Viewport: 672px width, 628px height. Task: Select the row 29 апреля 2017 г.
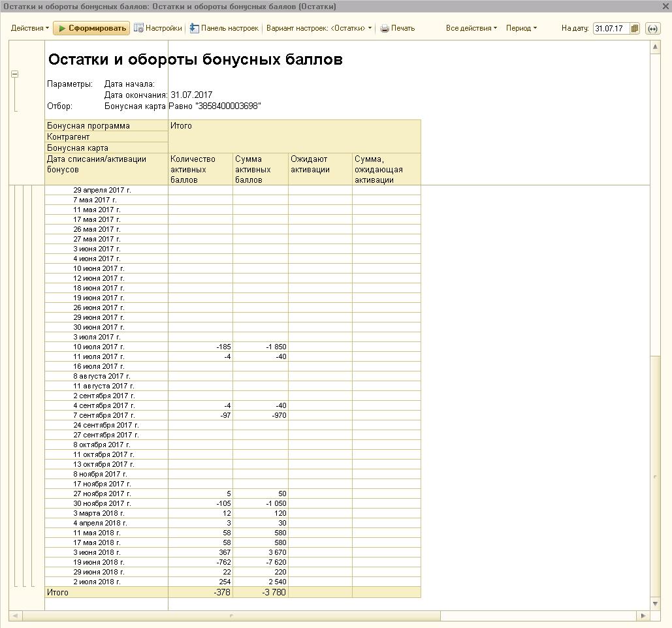point(232,190)
